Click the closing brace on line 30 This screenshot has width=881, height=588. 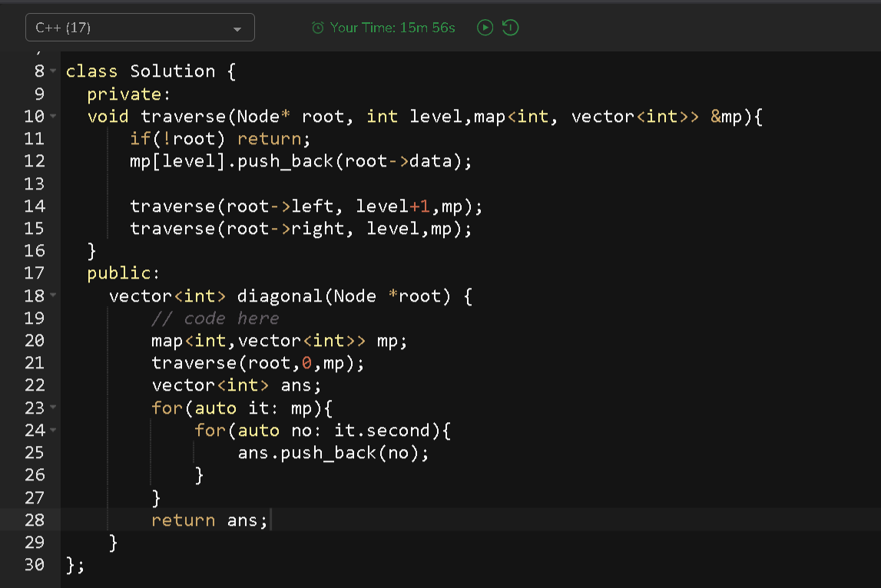coord(69,565)
